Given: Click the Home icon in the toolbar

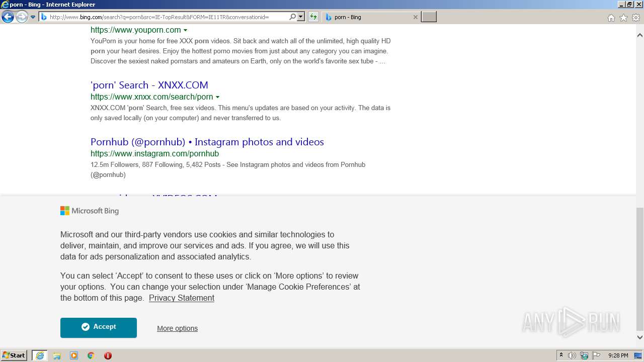Looking at the screenshot, I should coord(611,18).
